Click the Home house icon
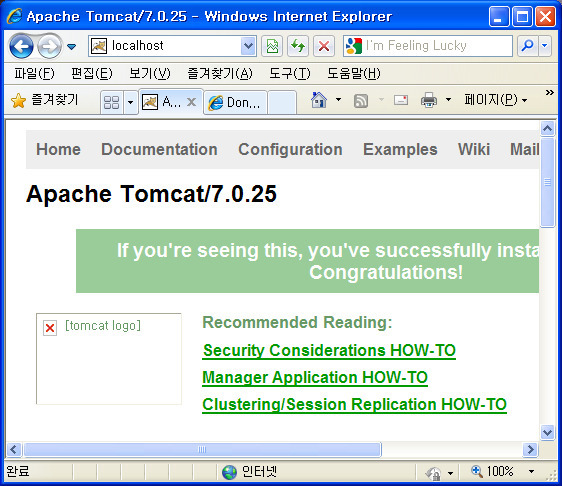Viewport: 562px width, 486px height. tap(319, 100)
